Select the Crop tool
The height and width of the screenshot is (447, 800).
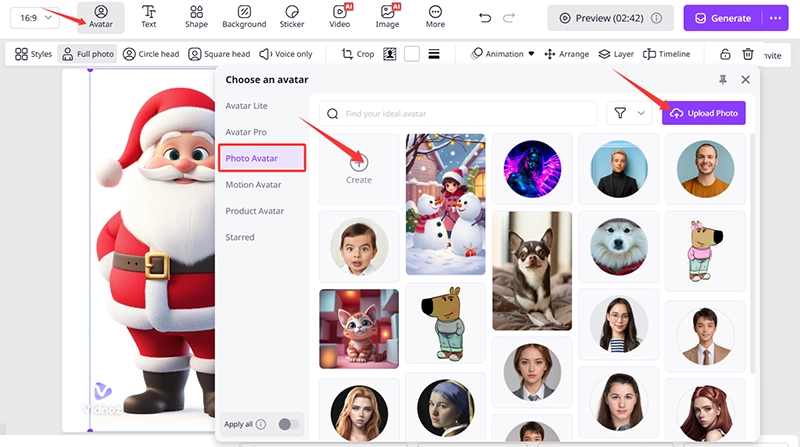358,54
